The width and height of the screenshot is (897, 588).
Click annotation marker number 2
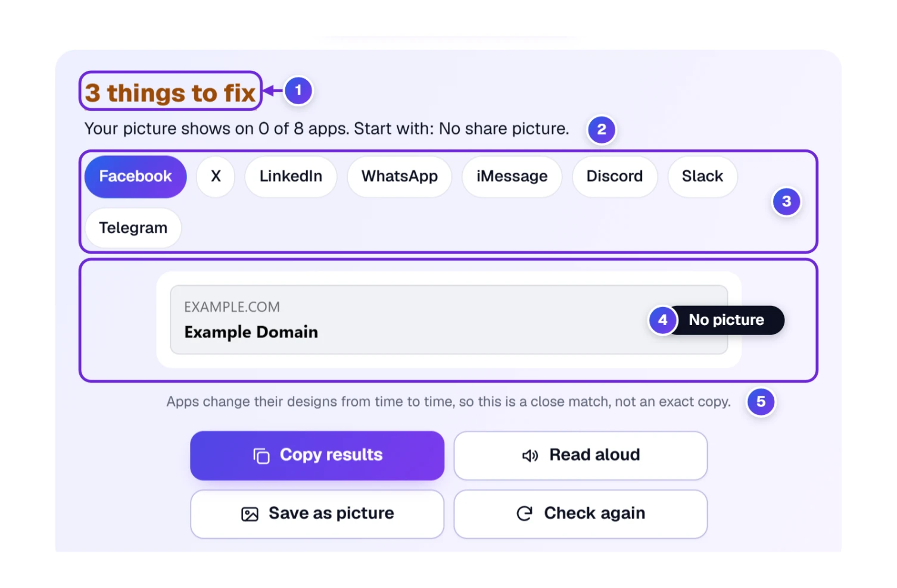point(602,129)
